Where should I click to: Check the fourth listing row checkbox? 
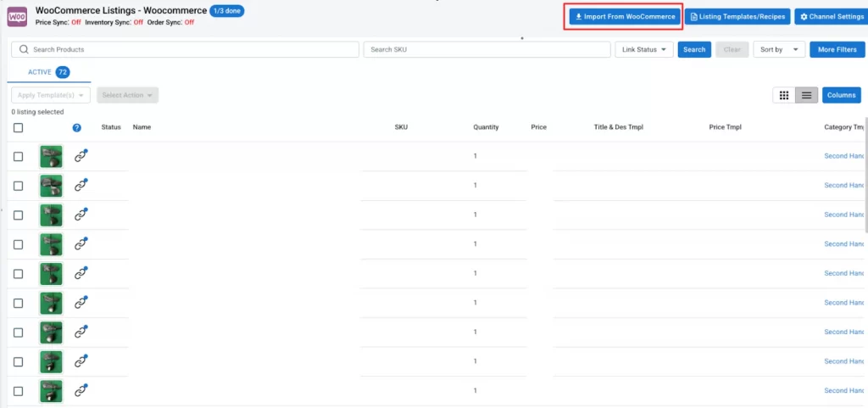[19, 244]
